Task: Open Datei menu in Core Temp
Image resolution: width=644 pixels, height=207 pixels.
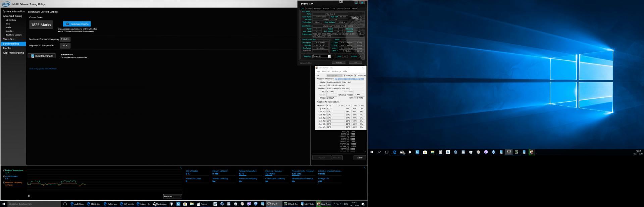Action: 318,71
